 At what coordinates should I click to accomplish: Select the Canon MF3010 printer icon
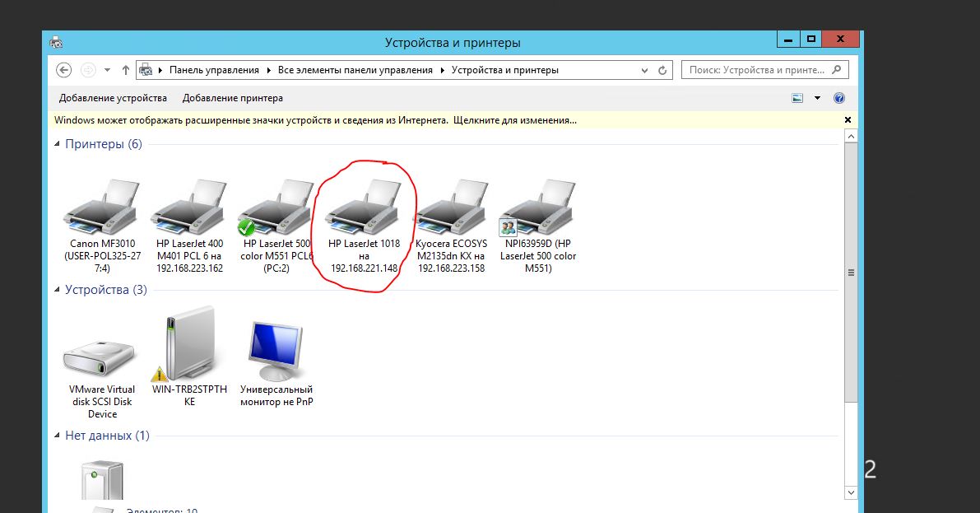pos(102,208)
